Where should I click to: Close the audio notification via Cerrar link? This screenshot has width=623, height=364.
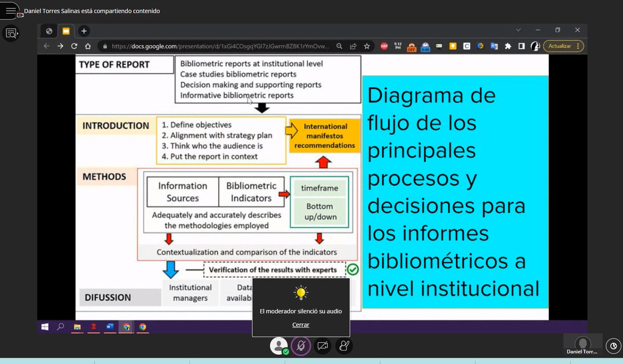[301, 325]
